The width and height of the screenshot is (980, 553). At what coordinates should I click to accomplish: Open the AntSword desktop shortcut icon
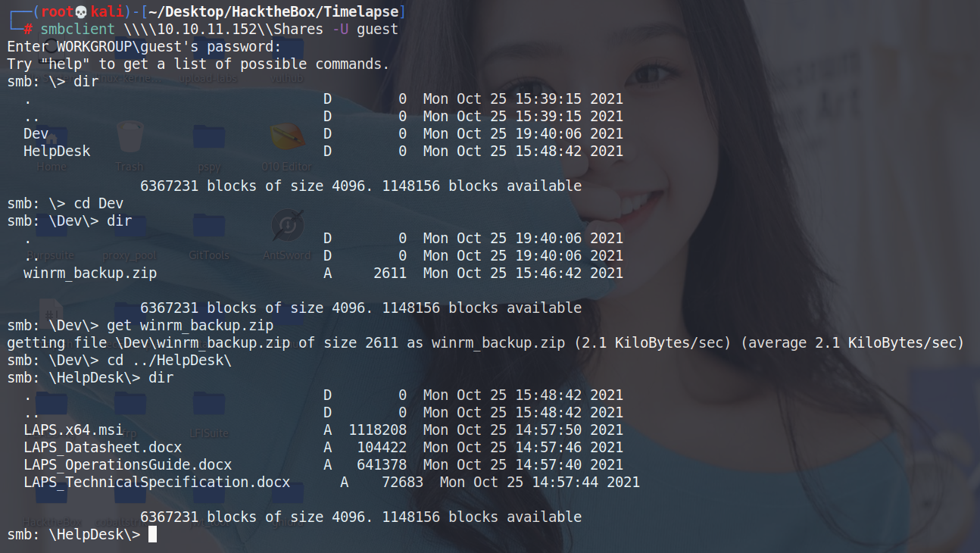pos(287,226)
